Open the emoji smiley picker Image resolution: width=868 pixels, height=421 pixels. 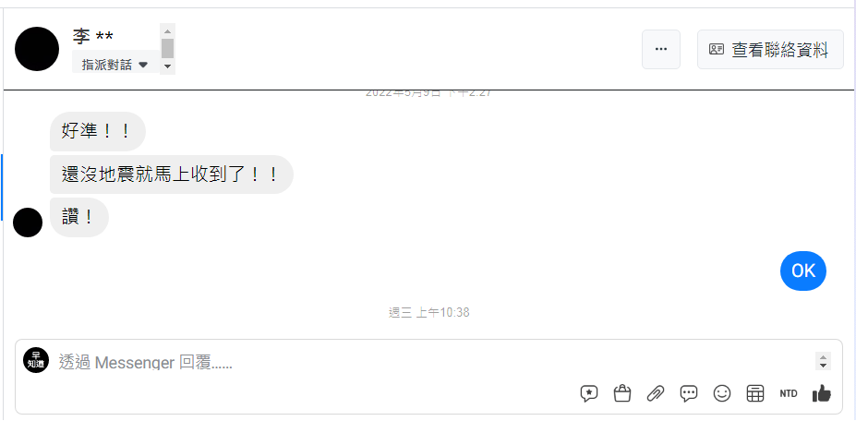coord(722,393)
